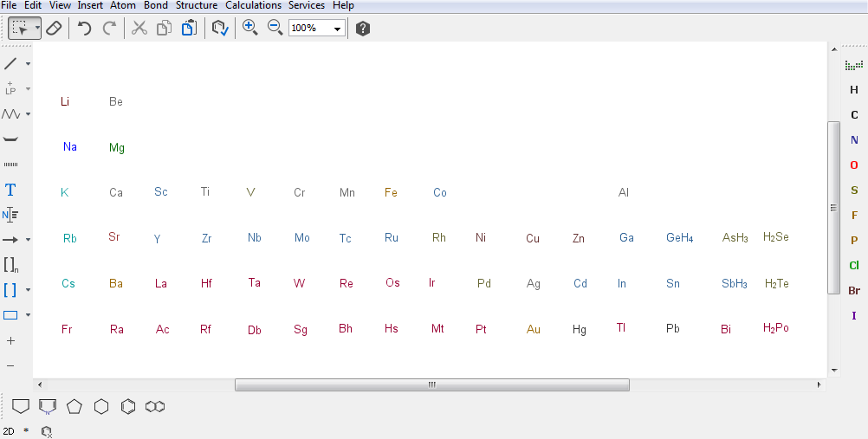Expand the single bond type options
The width and height of the screenshot is (868, 439).
point(28,64)
